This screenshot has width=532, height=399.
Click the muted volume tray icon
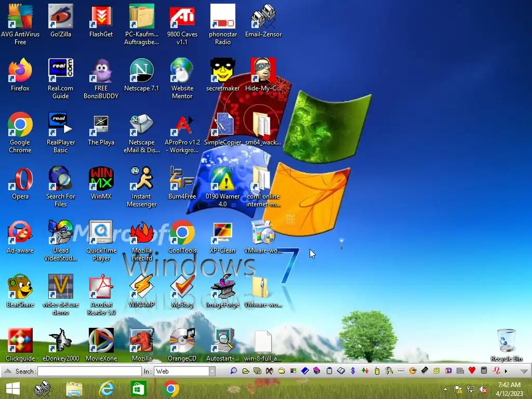point(483,390)
